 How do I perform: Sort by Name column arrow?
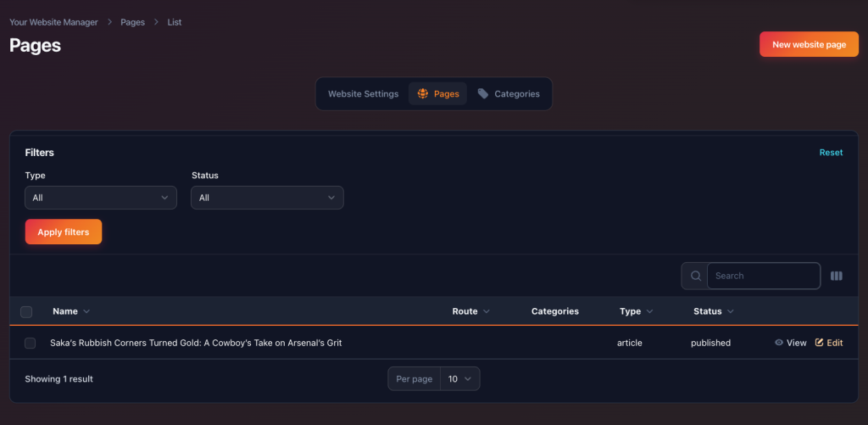[86, 311]
